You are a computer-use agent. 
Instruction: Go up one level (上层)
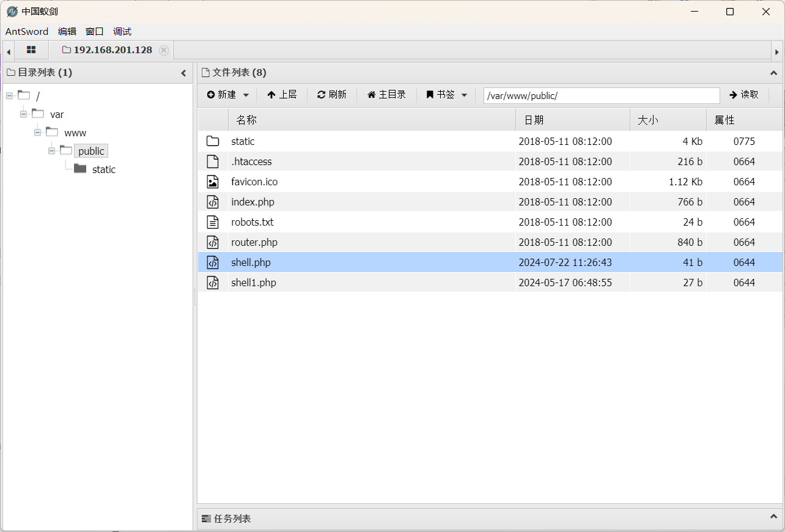[x=282, y=95]
